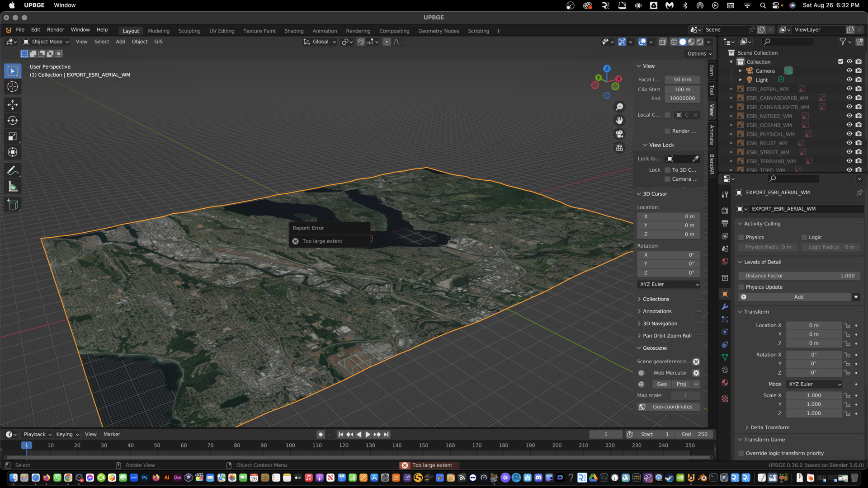Open the Playback popover
This screenshot has width=868, height=488.
click(x=37, y=434)
